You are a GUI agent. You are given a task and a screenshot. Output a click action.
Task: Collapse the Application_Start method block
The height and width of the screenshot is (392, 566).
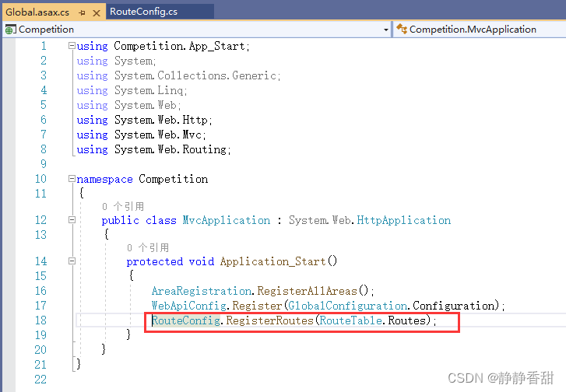click(x=72, y=261)
